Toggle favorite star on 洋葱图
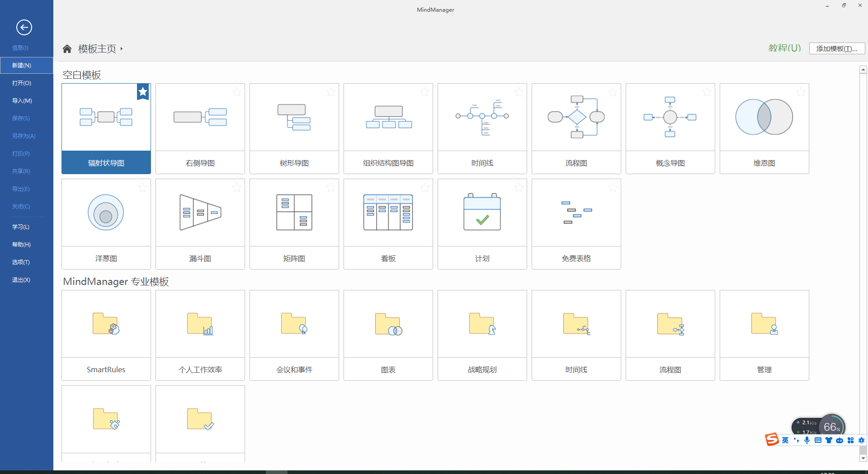Image resolution: width=868 pixels, height=474 pixels. (x=143, y=187)
